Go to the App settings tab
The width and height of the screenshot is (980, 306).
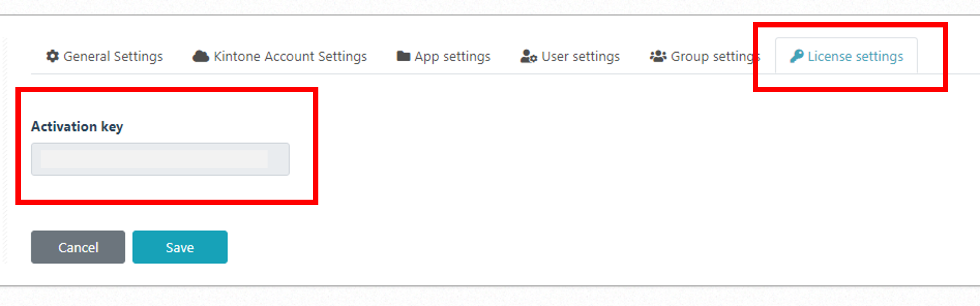click(443, 56)
